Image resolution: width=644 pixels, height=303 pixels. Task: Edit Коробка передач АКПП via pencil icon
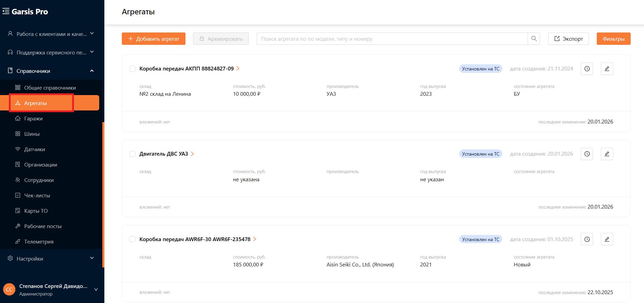(x=607, y=69)
